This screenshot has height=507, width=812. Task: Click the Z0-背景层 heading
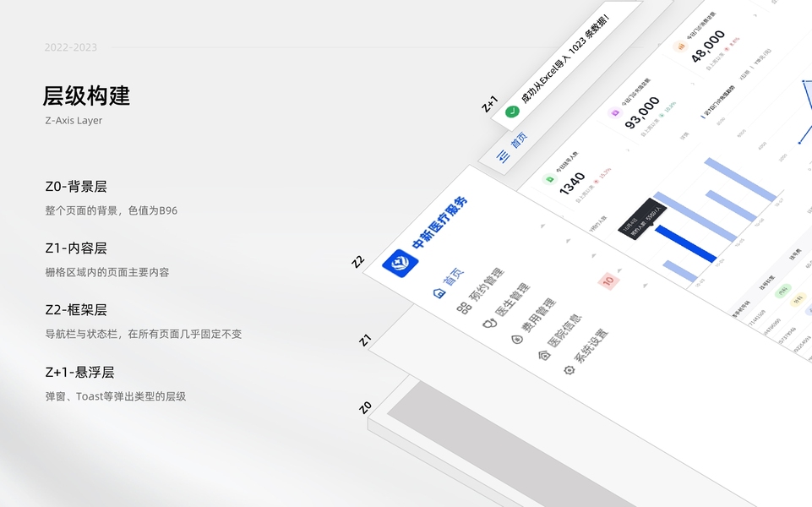[x=76, y=187]
